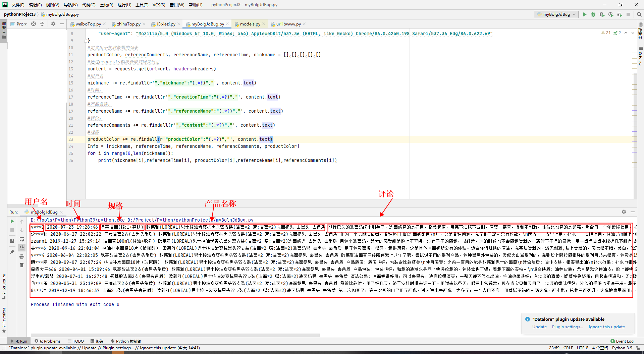Collapse the code fold at line 9
This screenshot has width=644, height=354.
86,41
